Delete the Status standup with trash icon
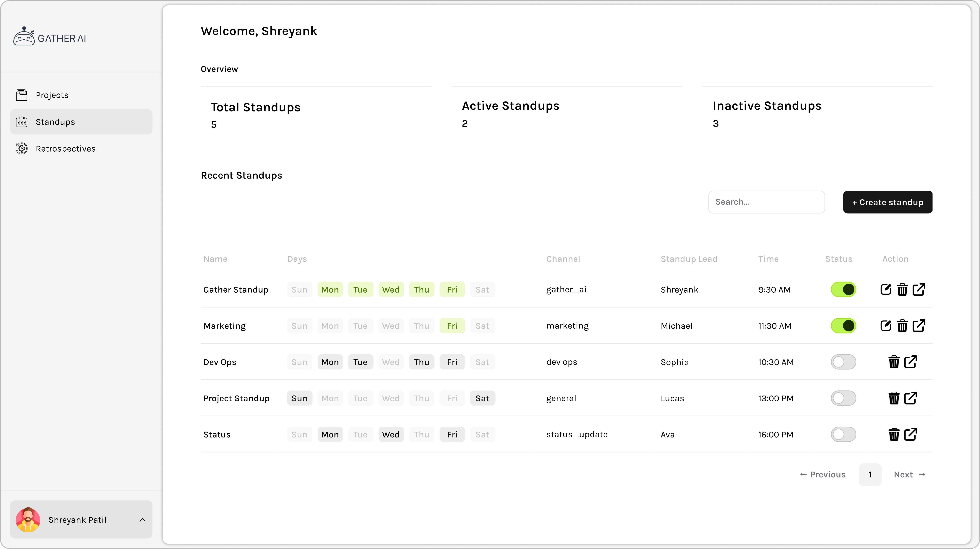The width and height of the screenshot is (980, 549). point(894,435)
